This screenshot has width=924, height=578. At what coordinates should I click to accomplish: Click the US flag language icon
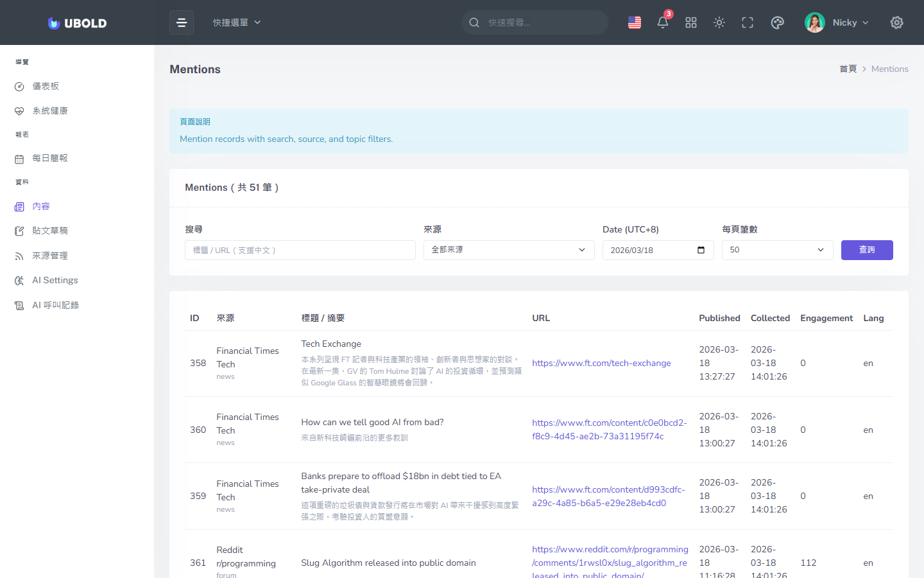pos(635,22)
